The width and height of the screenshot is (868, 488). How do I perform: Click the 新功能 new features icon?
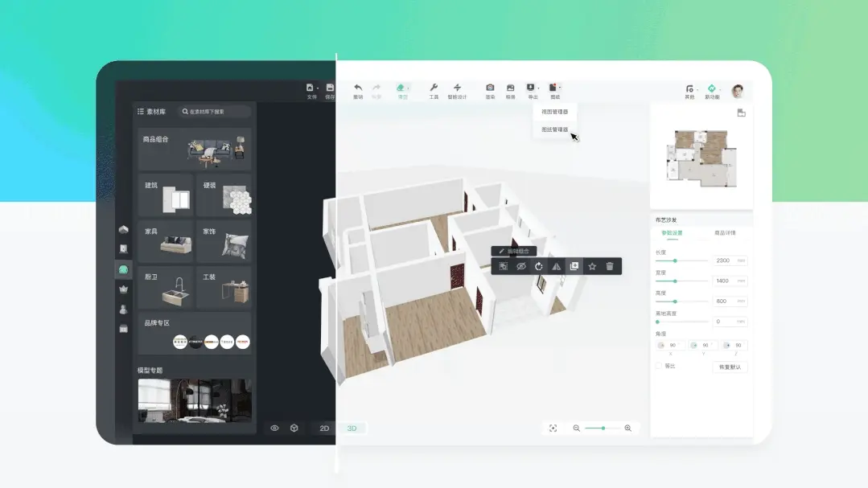712,88
